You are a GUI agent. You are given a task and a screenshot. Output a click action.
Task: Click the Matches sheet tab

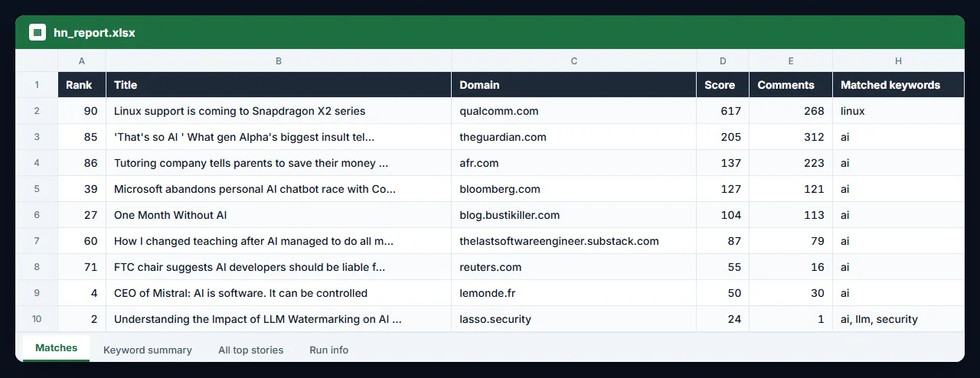[57, 348]
